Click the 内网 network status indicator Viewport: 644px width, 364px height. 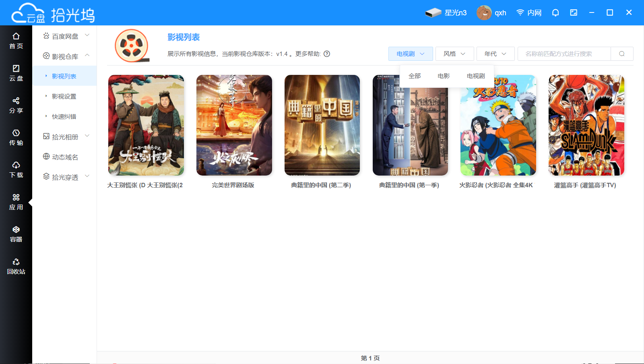(x=529, y=12)
